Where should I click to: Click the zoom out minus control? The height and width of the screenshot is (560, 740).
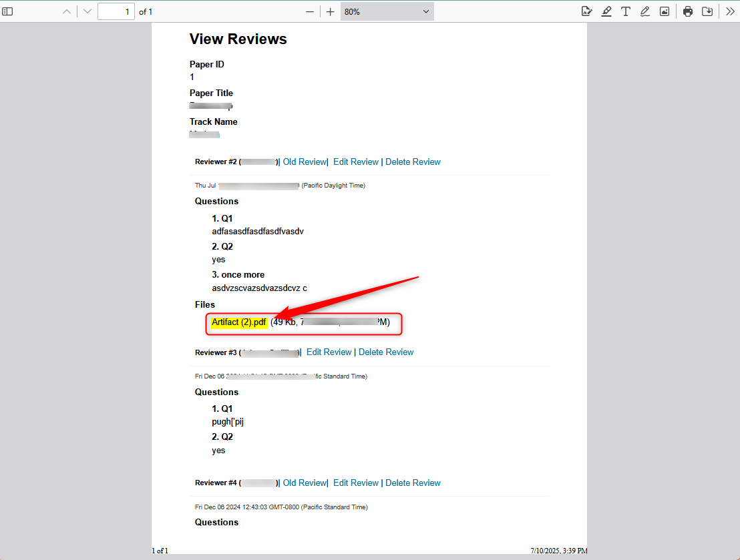pos(310,11)
